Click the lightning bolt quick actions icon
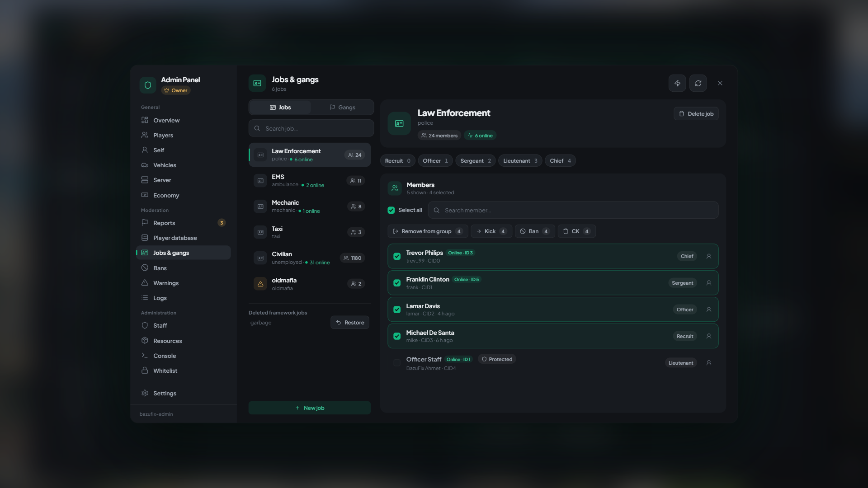The image size is (868, 488). coord(677,83)
